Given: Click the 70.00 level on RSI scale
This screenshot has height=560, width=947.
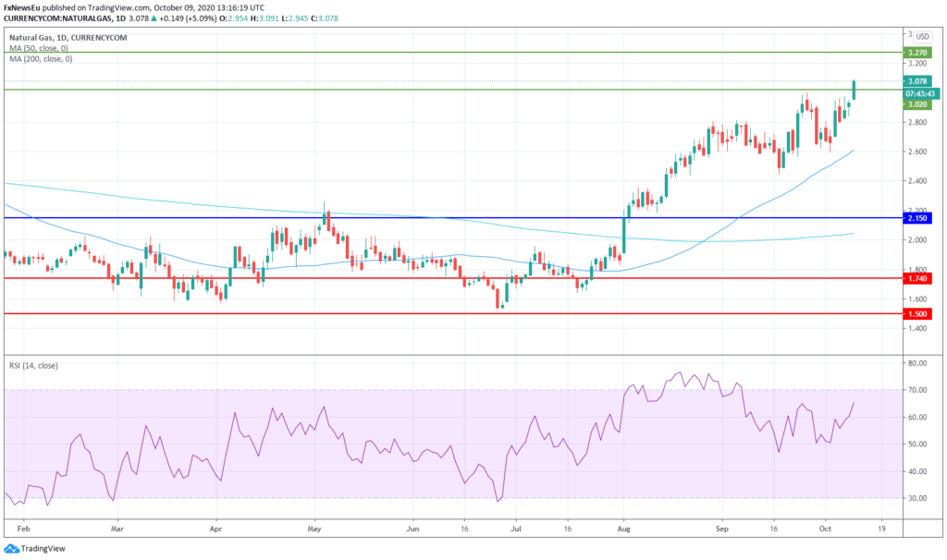Looking at the screenshot, I should pos(917,391).
